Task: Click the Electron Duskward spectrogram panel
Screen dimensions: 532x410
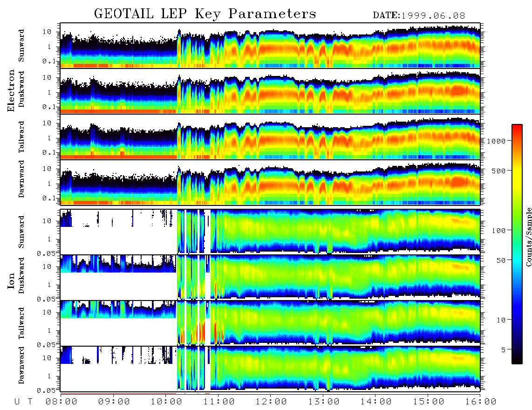Action: point(270,91)
